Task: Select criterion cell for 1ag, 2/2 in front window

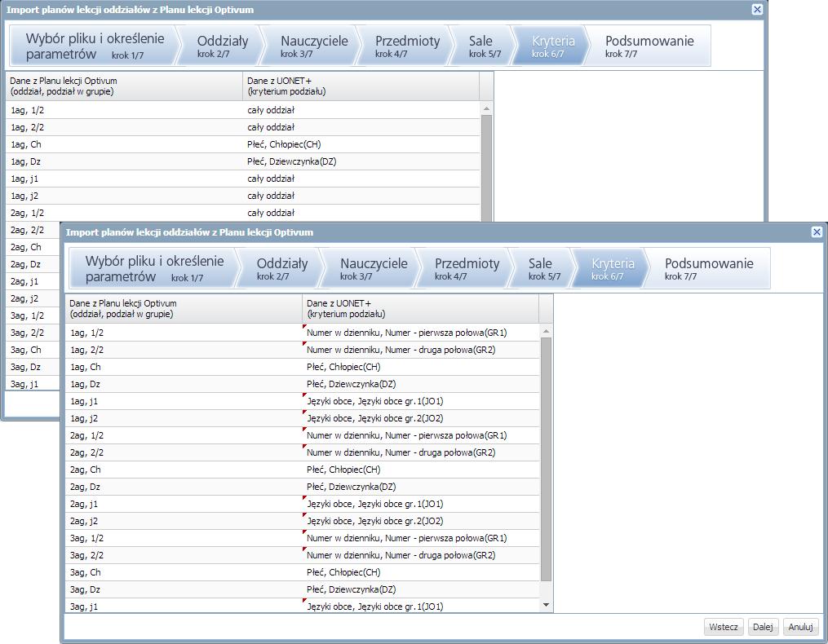Action: 420,350
